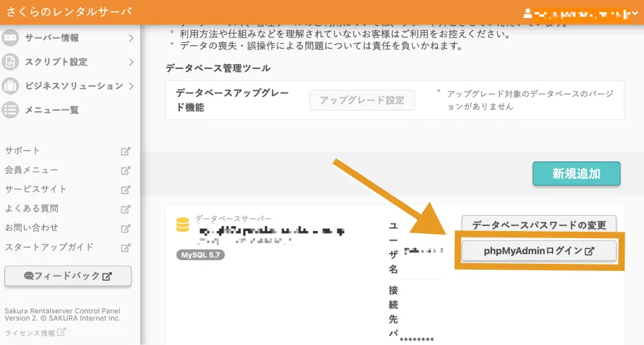The height and width of the screenshot is (345, 644).
Task: Click external link icon beside 会員メニュー
Action: (x=126, y=171)
